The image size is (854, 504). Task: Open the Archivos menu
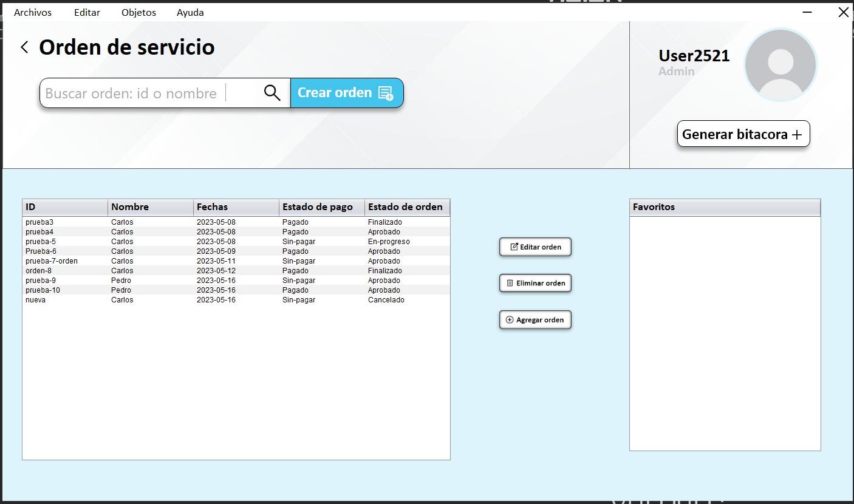click(33, 12)
